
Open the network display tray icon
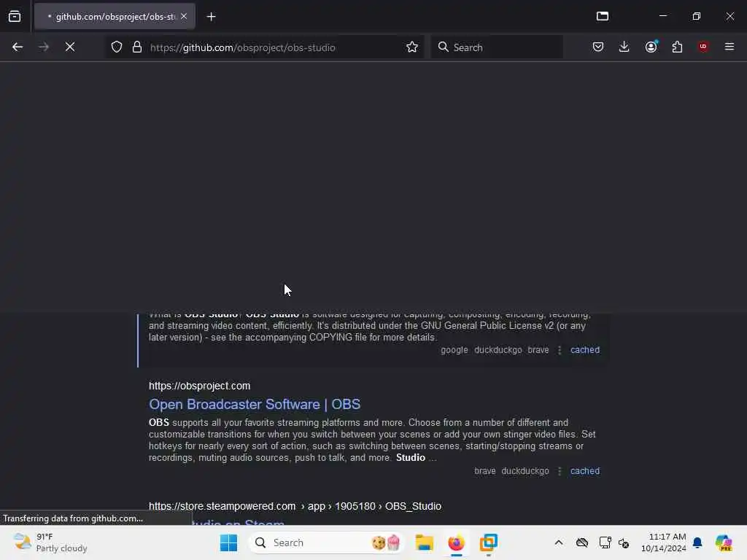tap(605, 542)
